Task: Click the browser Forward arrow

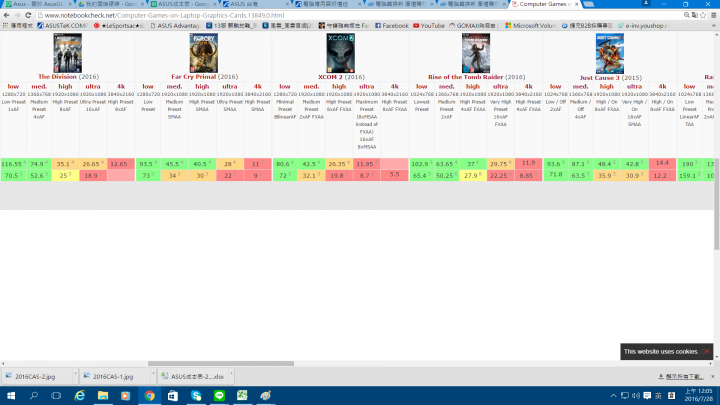Action: tap(17, 15)
